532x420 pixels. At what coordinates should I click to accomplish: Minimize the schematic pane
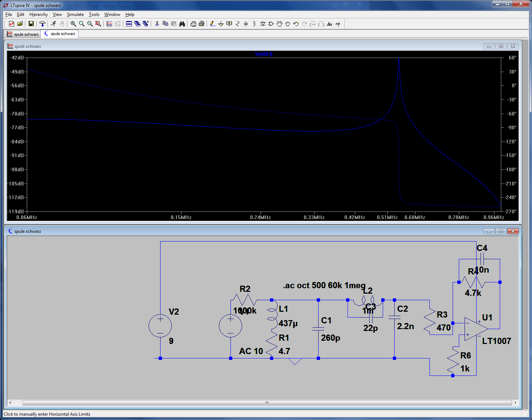pos(489,231)
